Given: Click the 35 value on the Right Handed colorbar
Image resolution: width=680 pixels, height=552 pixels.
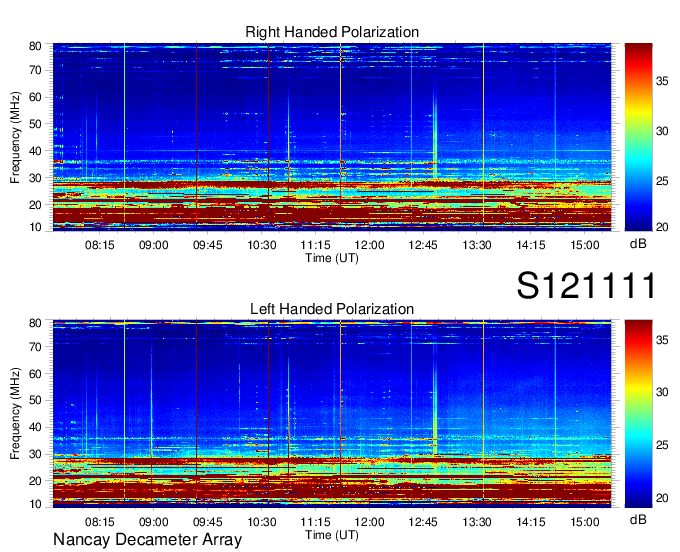Looking at the screenshot, I should [662, 82].
